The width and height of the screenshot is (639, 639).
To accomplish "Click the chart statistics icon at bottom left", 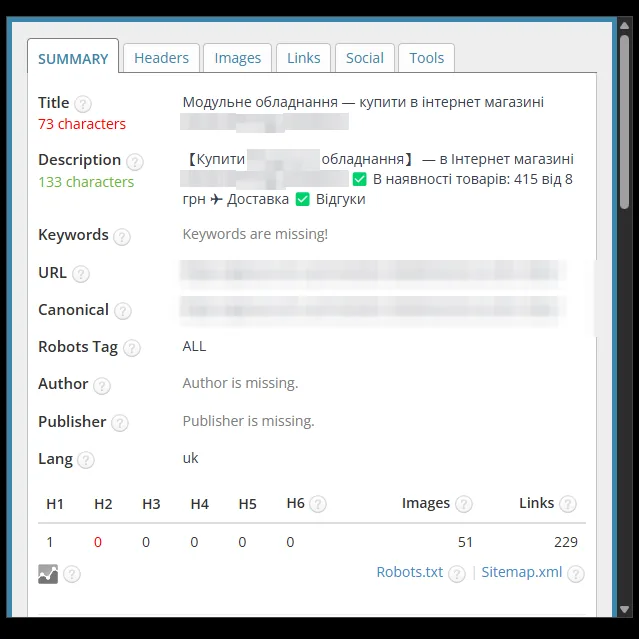I will (48, 574).
